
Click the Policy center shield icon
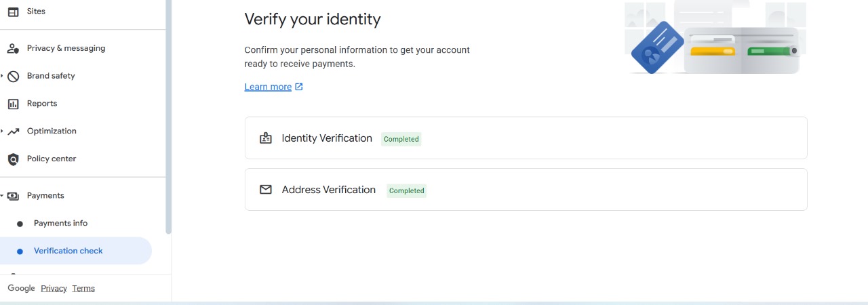[x=13, y=159]
